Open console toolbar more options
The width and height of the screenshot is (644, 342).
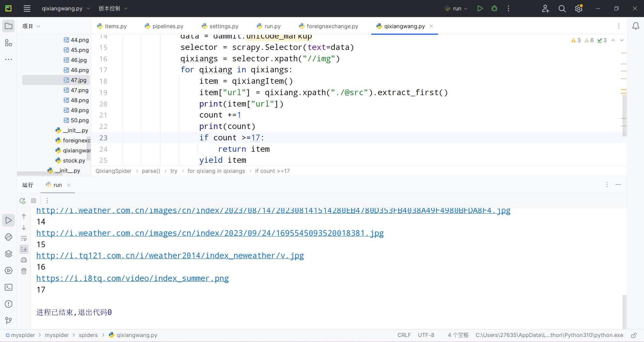[47, 201]
